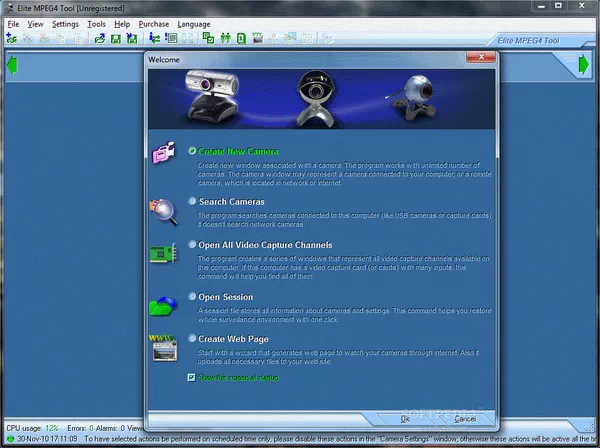Click the two green figures toolbar icon
Image resolution: width=600 pixels, height=448 pixels.
225,38
